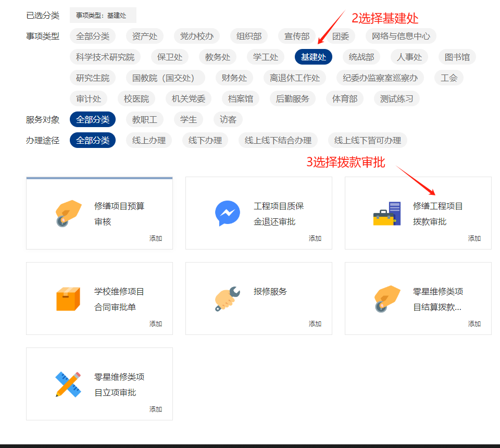Switch to 财务处 category filter

(234, 78)
